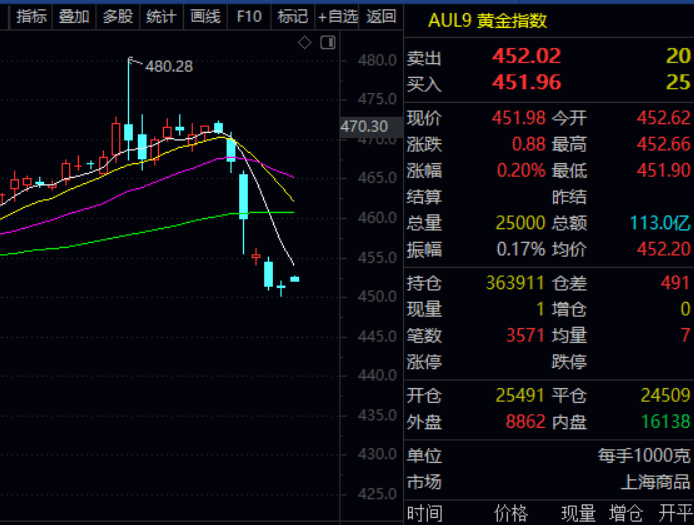Click the 叠加 overlay button
This screenshot has width=694, height=525.
coord(74,16)
